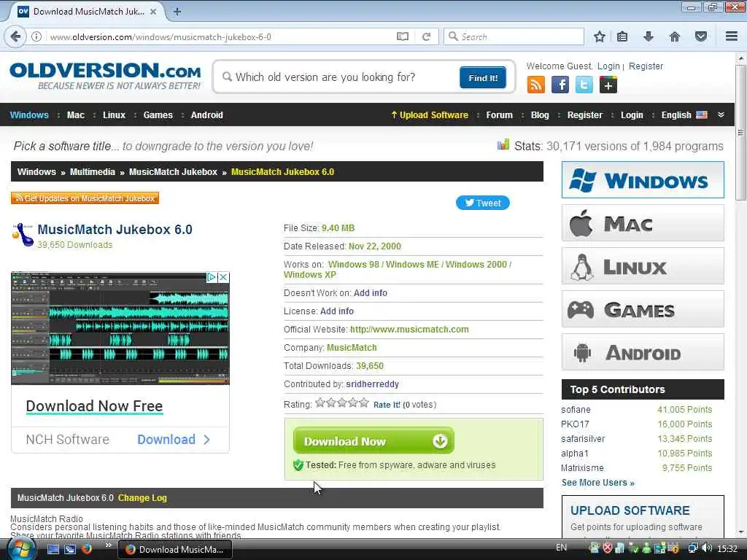
Task: Click the page vertical scrollbar thumb
Action: pos(740,133)
